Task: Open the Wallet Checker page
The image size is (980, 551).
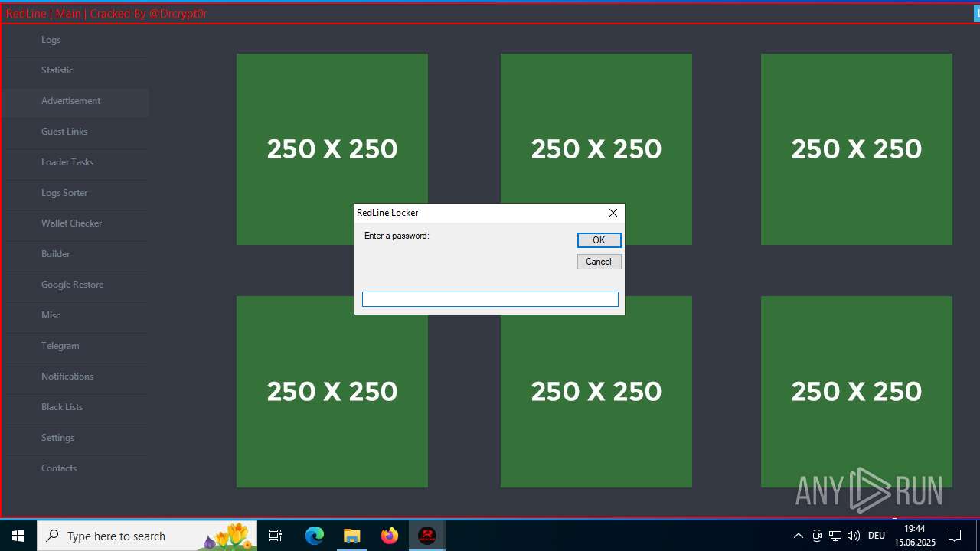Action: 75,223
